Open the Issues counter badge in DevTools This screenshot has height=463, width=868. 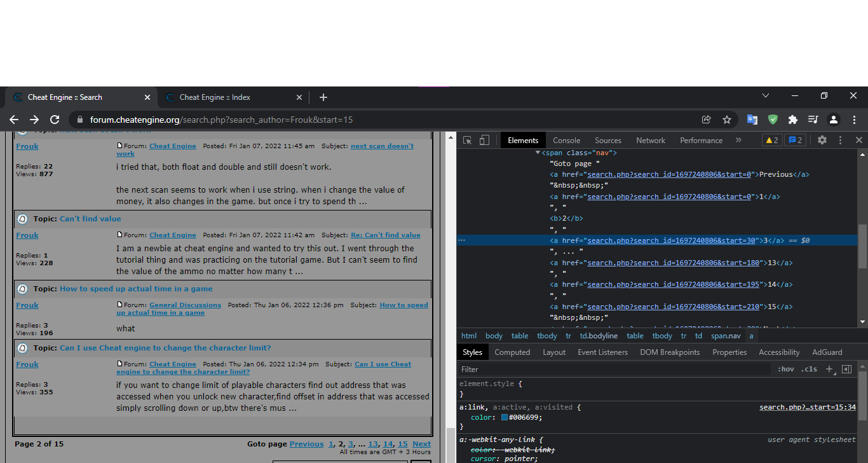click(x=794, y=140)
